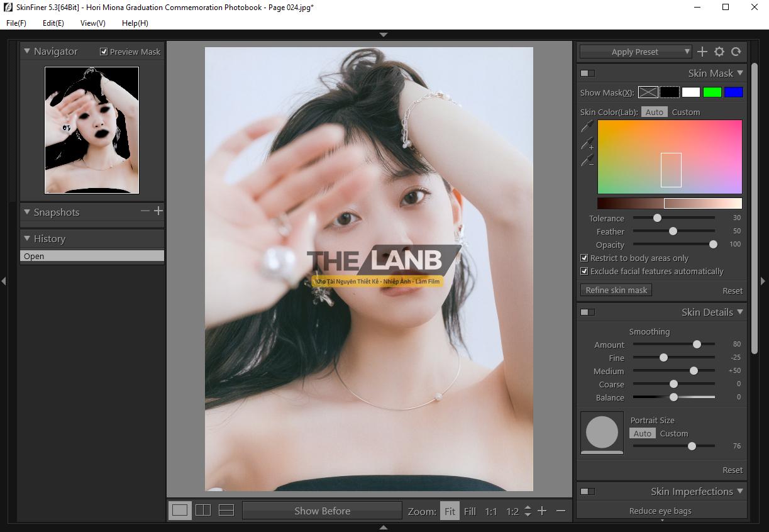This screenshot has height=532, width=769.
Task: Click the subtract-from-skin-color eyedropper tool
Action: (x=587, y=161)
